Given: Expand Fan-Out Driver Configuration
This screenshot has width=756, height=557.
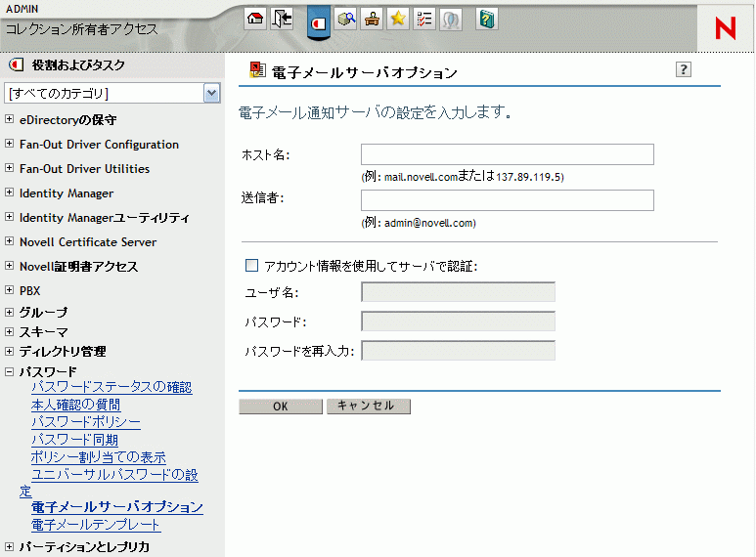Looking at the screenshot, I should click(9, 143).
